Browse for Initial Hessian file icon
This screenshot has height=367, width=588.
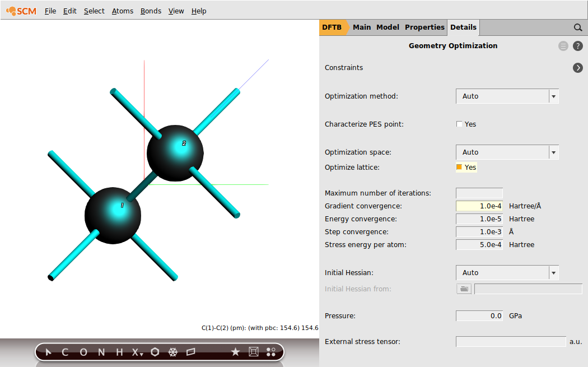464,289
